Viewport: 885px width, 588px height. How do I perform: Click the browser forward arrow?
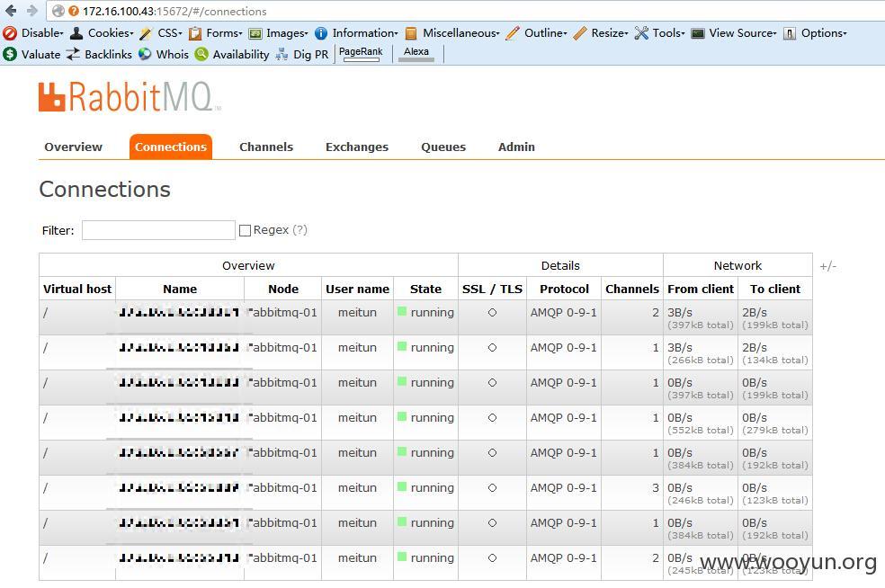tap(32, 11)
